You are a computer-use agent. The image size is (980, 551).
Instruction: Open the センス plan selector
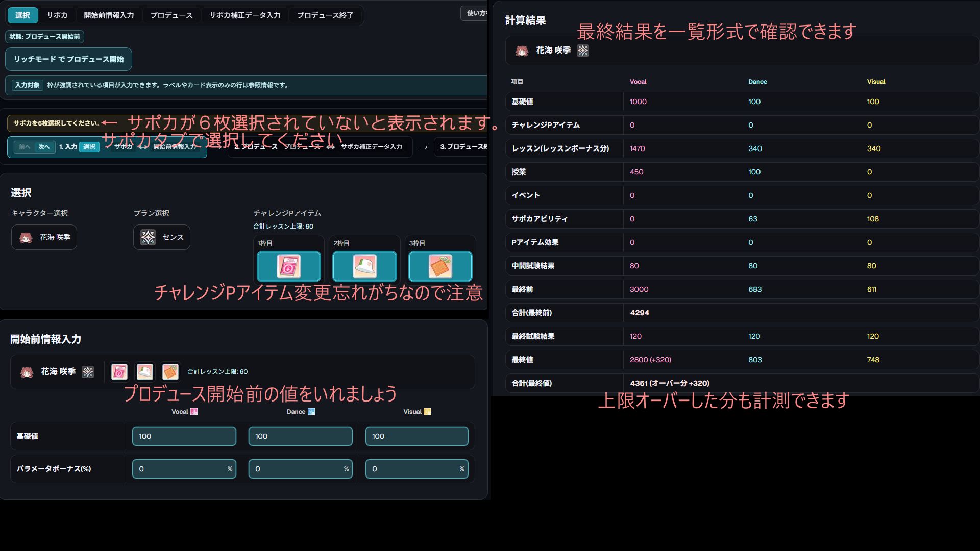click(x=161, y=237)
